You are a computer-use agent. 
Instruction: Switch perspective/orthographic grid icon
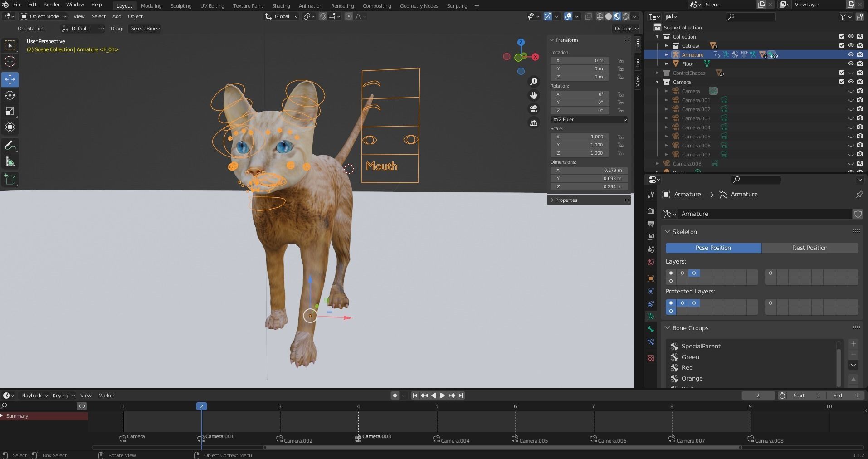tap(534, 123)
